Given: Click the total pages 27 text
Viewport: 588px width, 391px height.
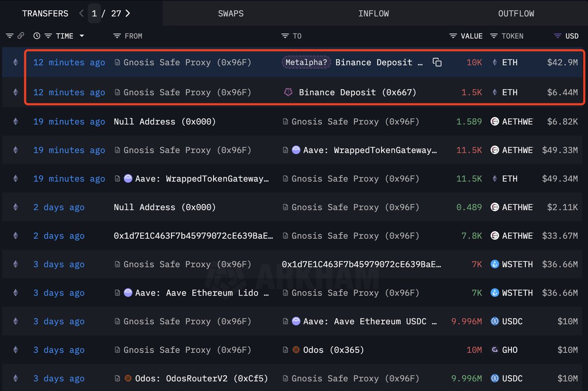Looking at the screenshot, I should 116,13.
